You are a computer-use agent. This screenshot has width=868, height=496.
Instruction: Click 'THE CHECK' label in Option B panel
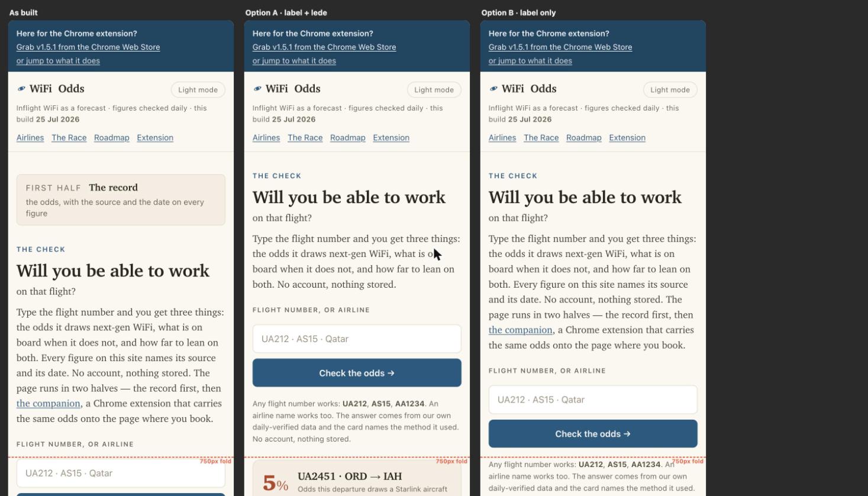pos(513,176)
